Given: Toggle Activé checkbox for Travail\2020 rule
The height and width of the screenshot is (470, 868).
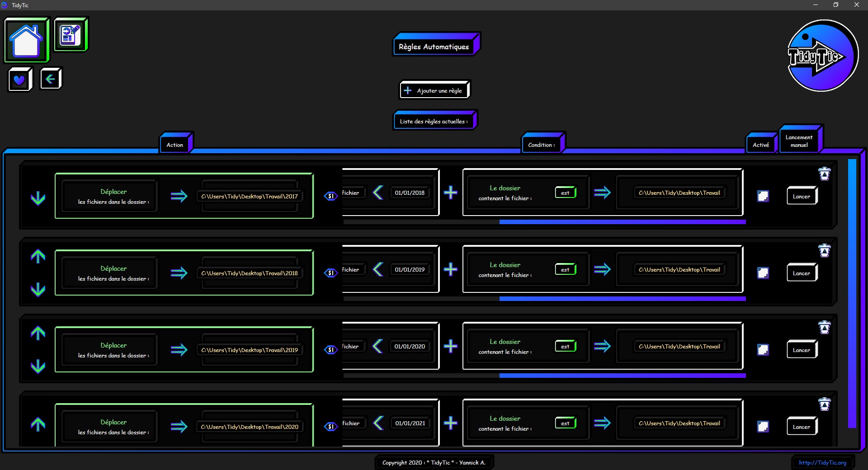Looking at the screenshot, I should (763, 427).
